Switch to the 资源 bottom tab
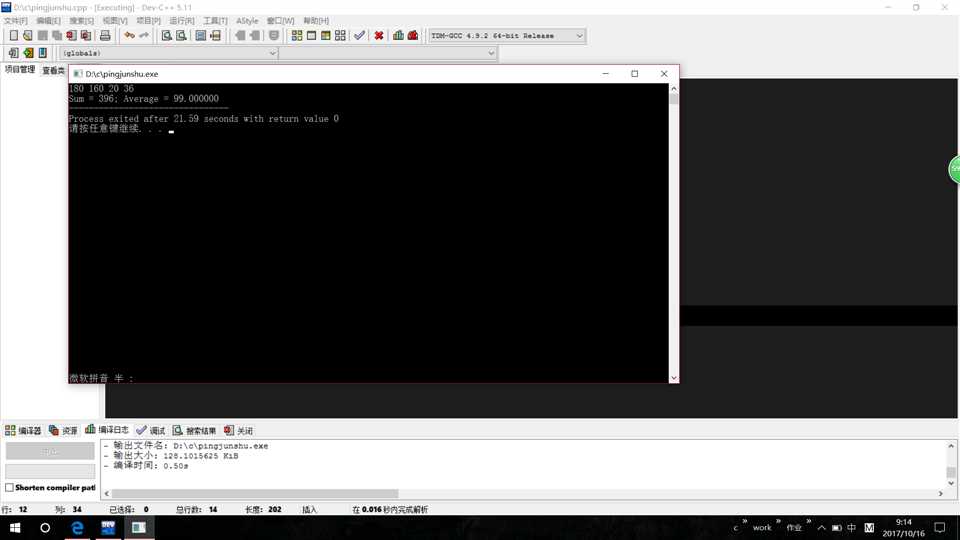 64,430
